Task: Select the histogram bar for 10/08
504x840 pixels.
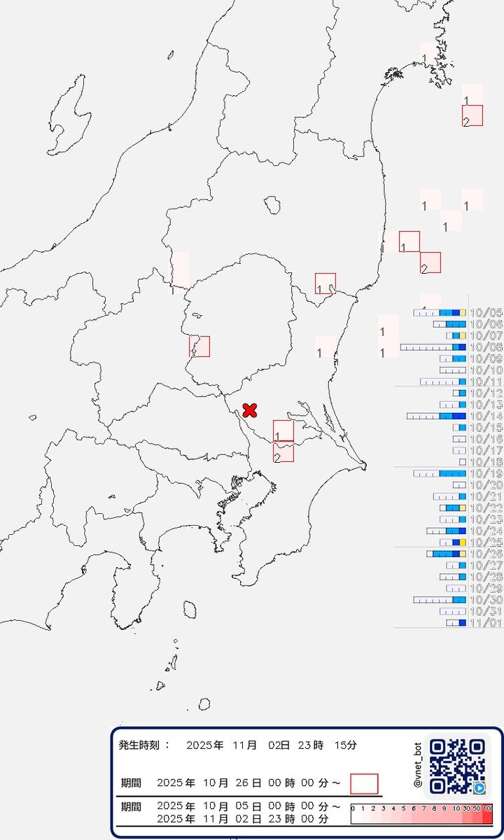Action: (x=433, y=346)
